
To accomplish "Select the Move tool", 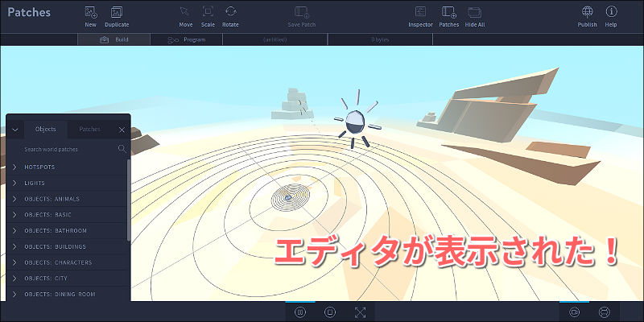I will 186,17.
